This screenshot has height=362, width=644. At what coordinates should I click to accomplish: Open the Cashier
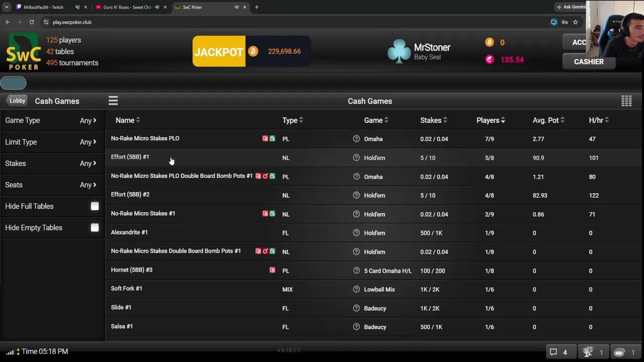pyautogui.click(x=589, y=61)
